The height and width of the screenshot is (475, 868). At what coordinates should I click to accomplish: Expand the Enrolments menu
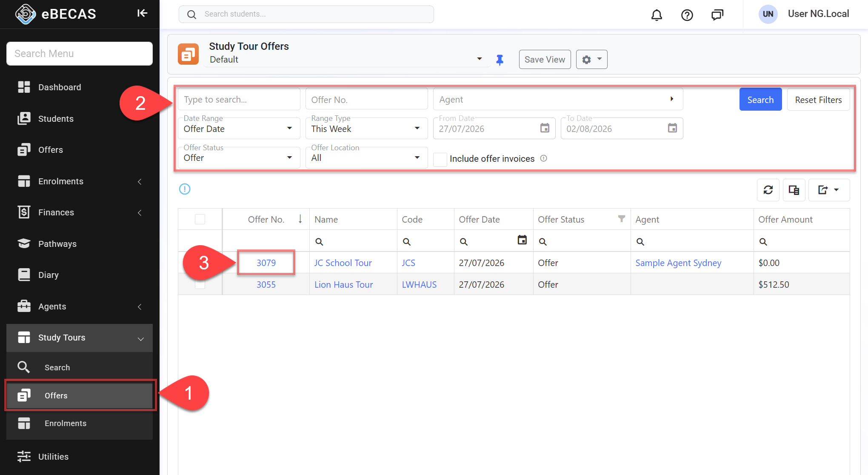click(x=80, y=181)
